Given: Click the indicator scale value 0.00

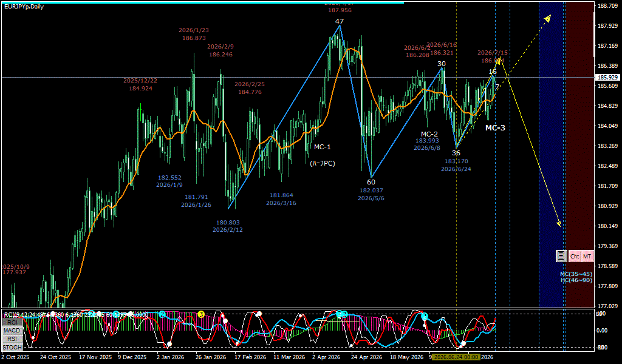Looking at the screenshot, I should pos(601,331).
